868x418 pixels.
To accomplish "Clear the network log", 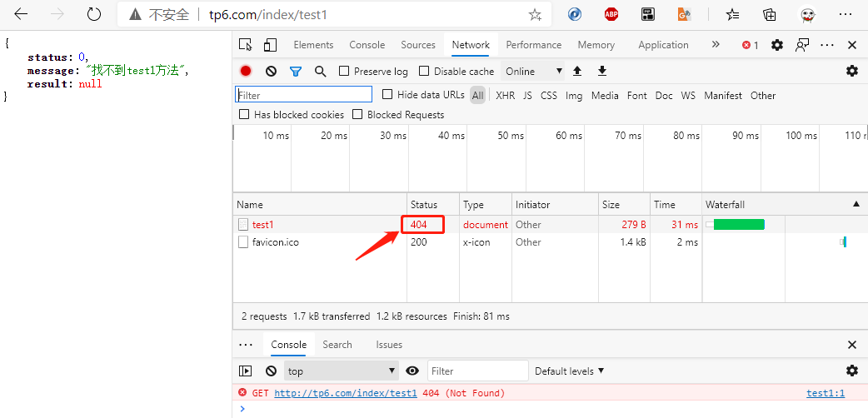I will 271,71.
